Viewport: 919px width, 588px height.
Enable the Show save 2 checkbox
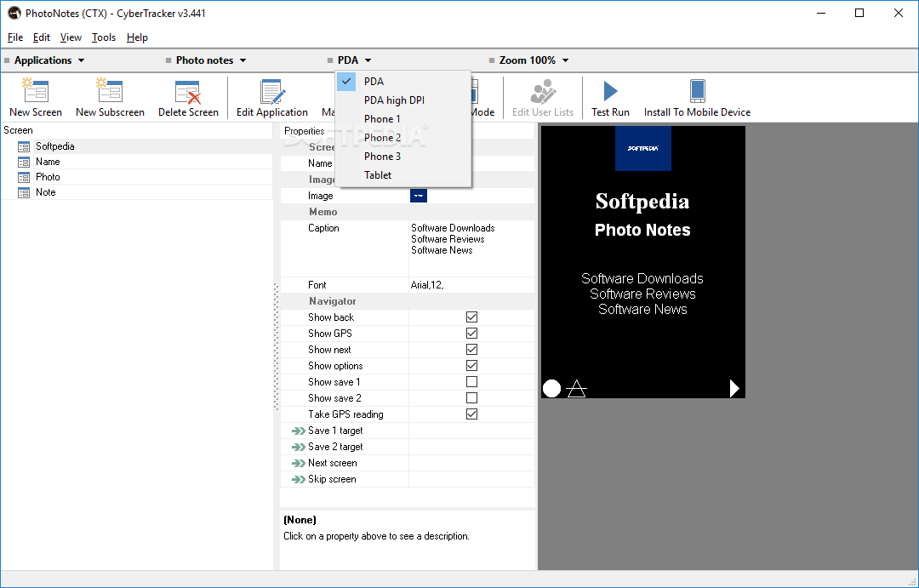pyautogui.click(x=471, y=398)
